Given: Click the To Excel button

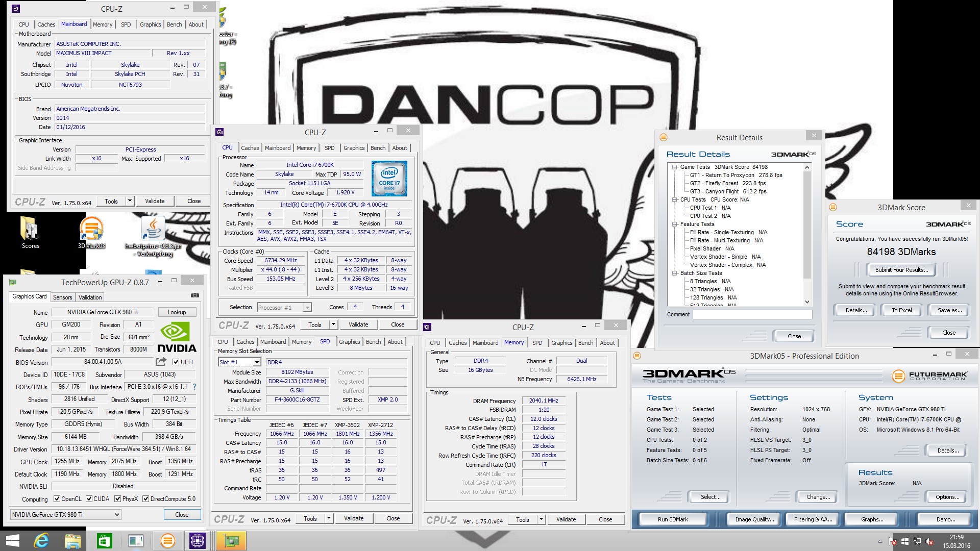Looking at the screenshot, I should click(x=901, y=310).
